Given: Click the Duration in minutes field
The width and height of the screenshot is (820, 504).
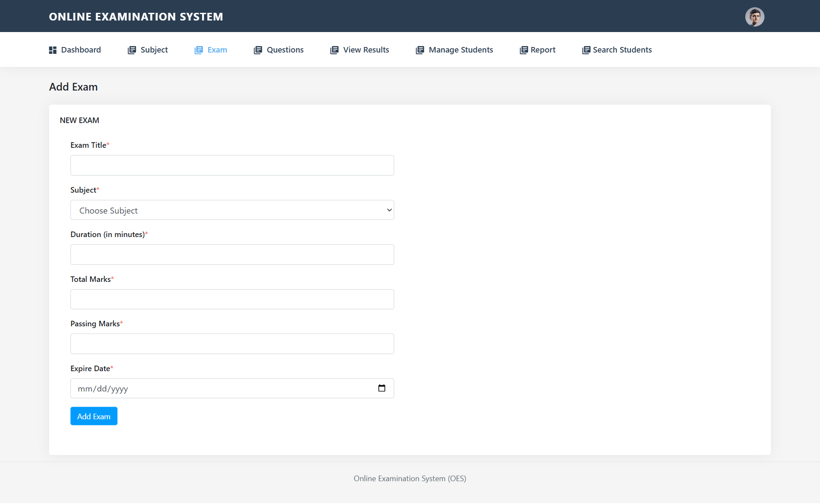Looking at the screenshot, I should point(232,254).
